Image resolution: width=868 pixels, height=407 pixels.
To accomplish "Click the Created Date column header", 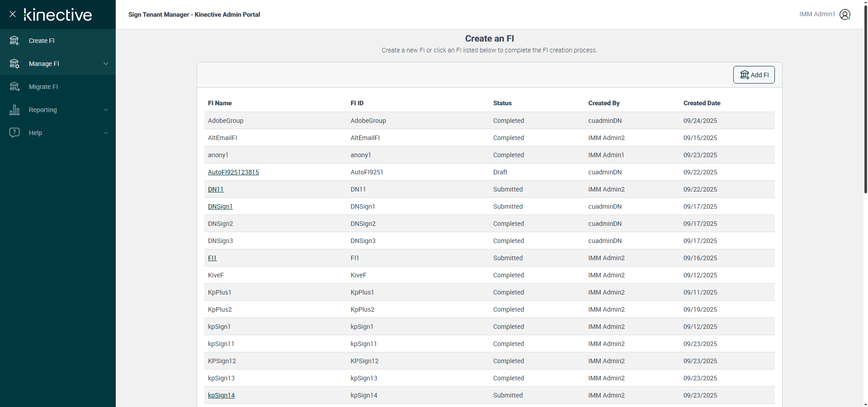I will coord(702,103).
